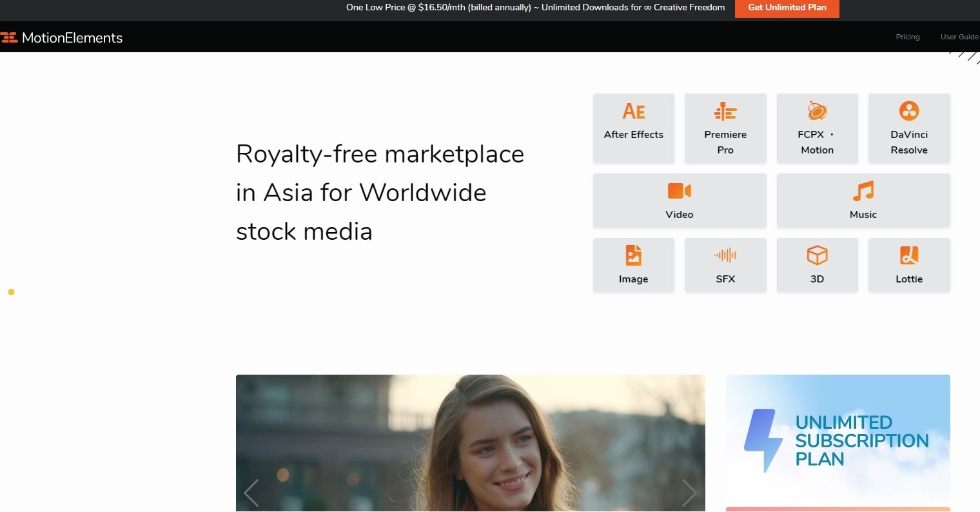Select the FCPX · Motion category tile
The image size is (980, 512).
pyautogui.click(x=817, y=128)
